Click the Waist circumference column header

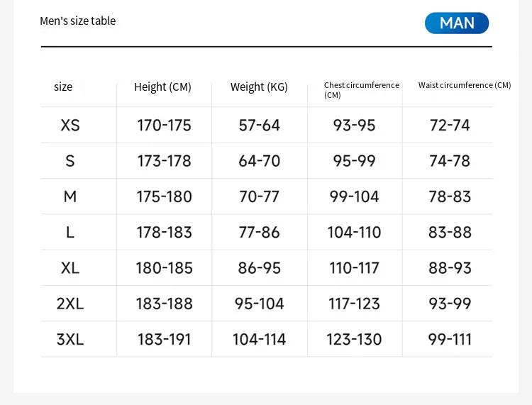click(x=465, y=85)
